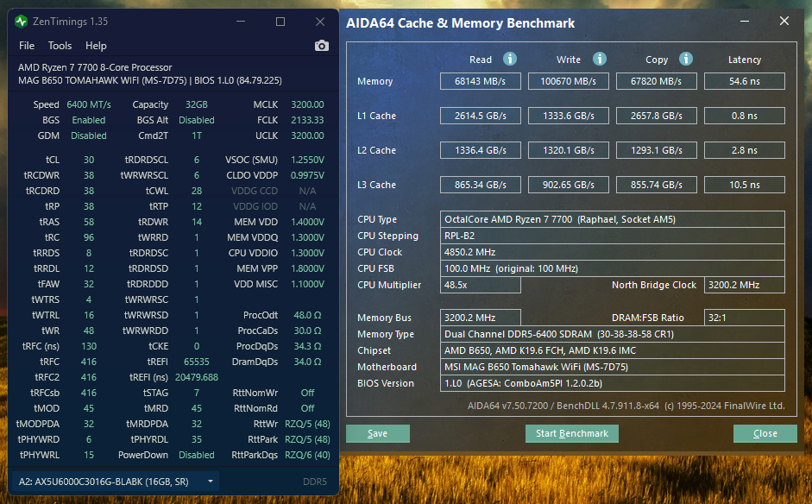Screen dimensions: 812x504
Task: Expand the A2 memory module dropdown
Action: point(115,482)
